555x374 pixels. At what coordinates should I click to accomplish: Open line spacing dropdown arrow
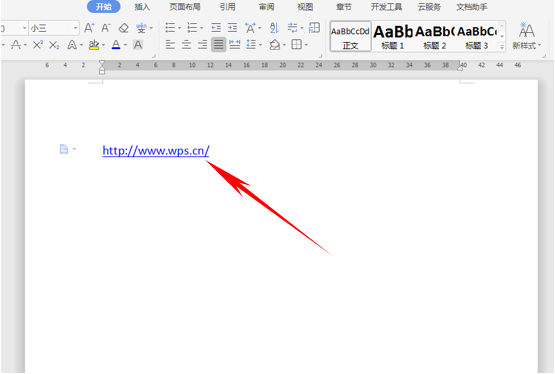(261, 45)
